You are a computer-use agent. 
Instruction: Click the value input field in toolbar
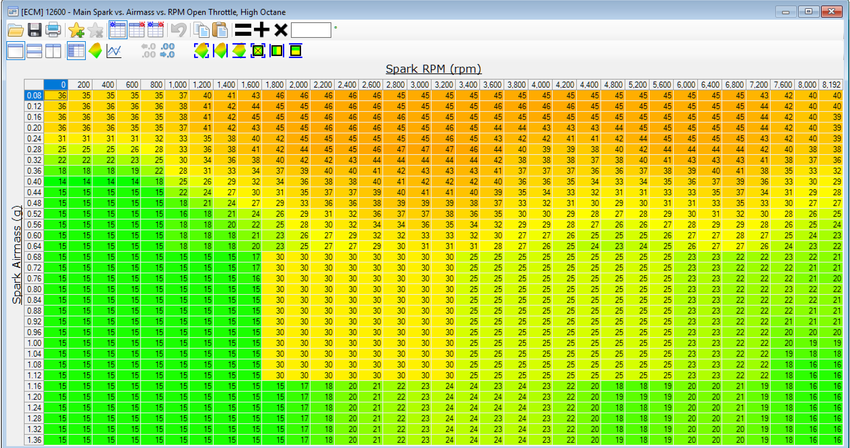point(311,30)
